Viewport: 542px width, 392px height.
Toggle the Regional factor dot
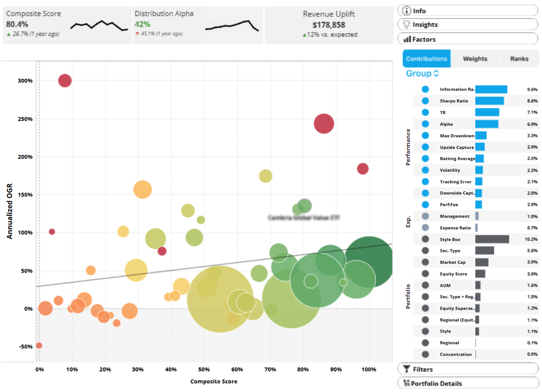point(425,343)
